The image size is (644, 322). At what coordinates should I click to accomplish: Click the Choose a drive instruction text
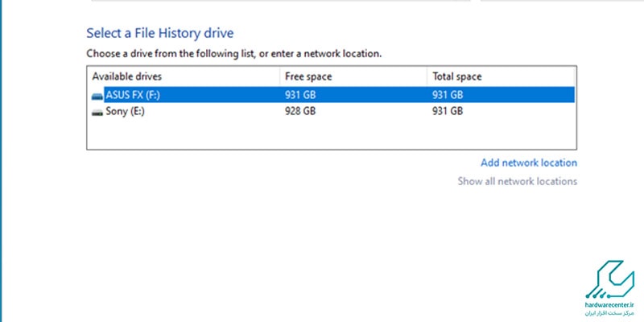tap(233, 54)
